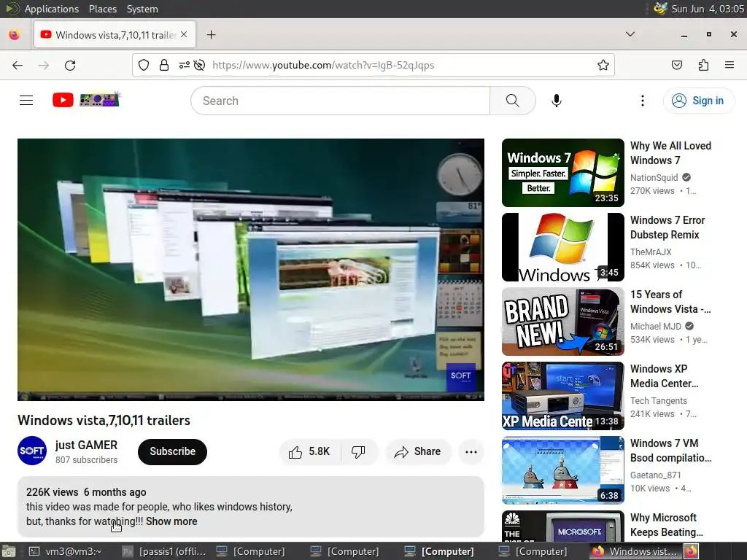The height and width of the screenshot is (560, 747).
Task: Open site permissions icon in address bar
Action: [x=184, y=65]
